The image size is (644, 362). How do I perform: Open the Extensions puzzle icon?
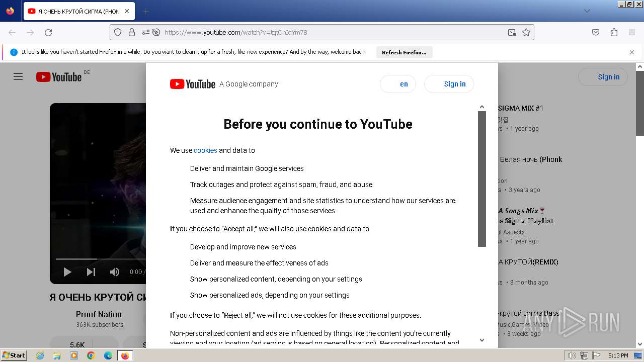(614, 32)
